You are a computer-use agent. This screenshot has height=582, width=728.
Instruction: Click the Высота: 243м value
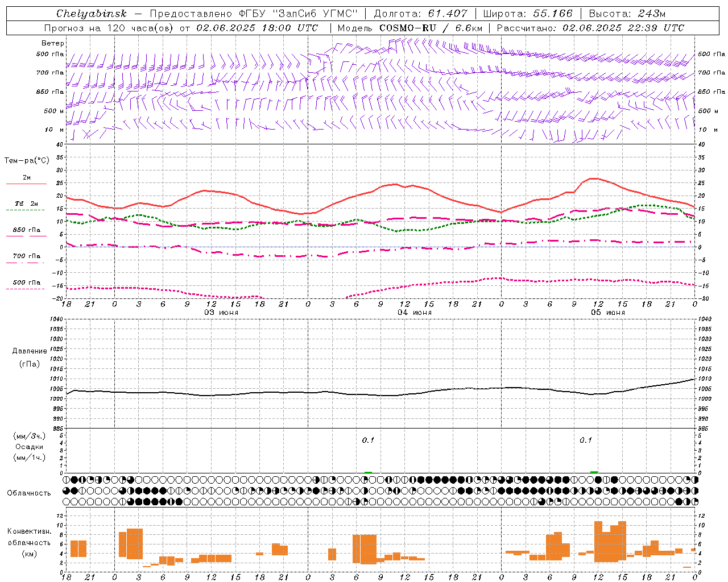point(627,14)
